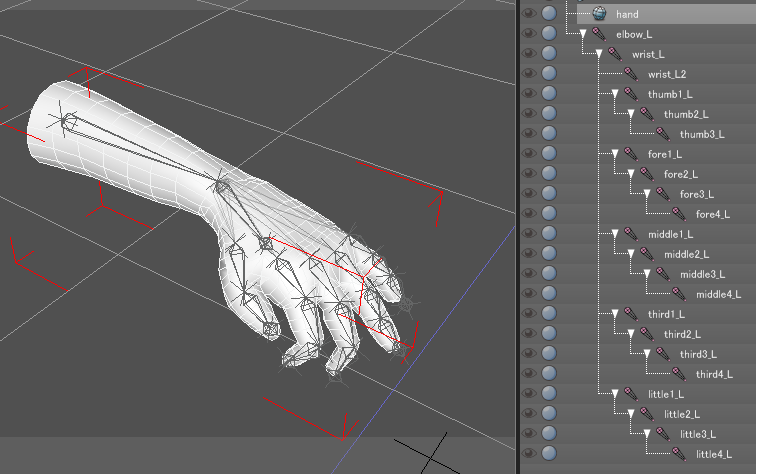
Task: Collapse the middle1_L branch
Action: tap(615, 234)
